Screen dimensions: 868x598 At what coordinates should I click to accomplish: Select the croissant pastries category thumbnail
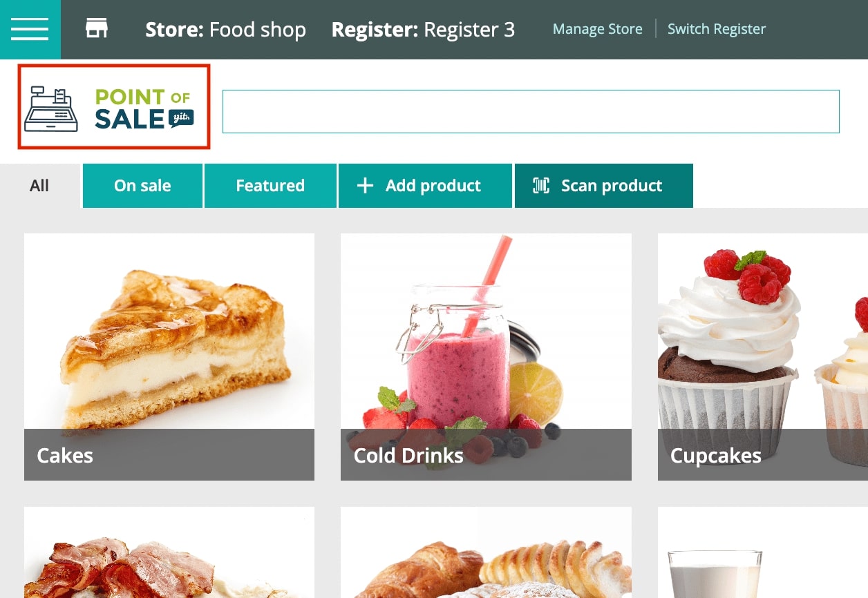tap(486, 552)
